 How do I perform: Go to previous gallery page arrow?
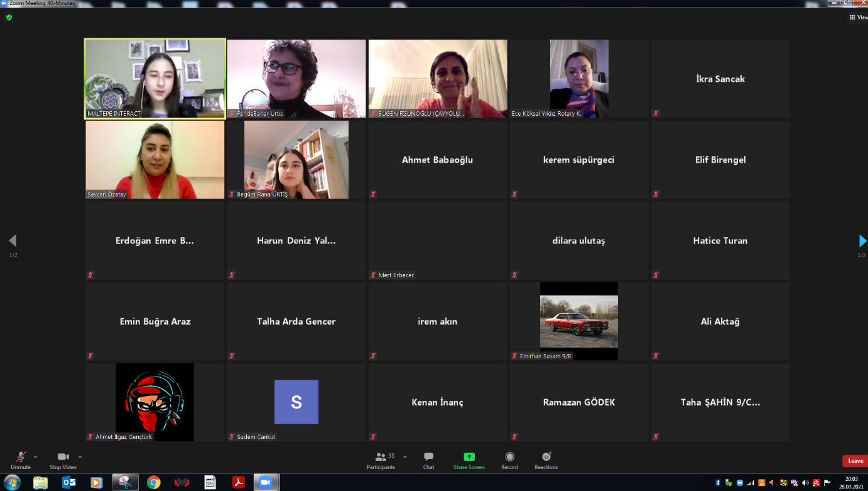click(12, 241)
